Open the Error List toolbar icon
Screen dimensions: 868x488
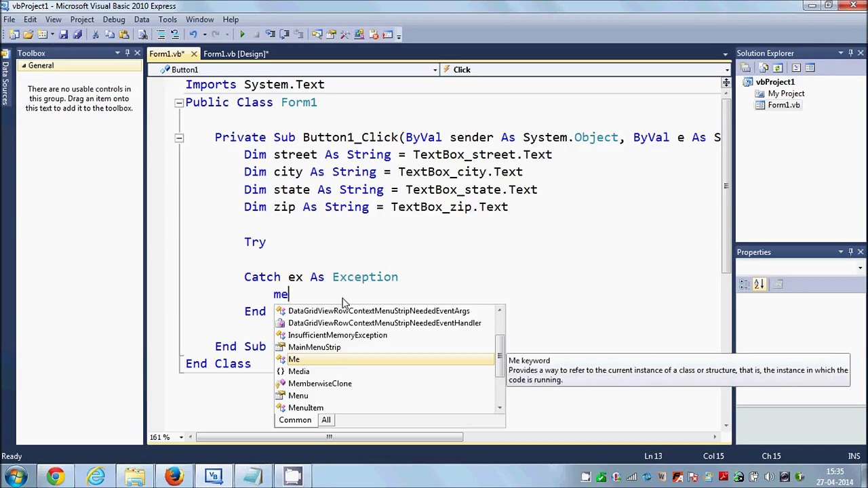tap(374, 34)
